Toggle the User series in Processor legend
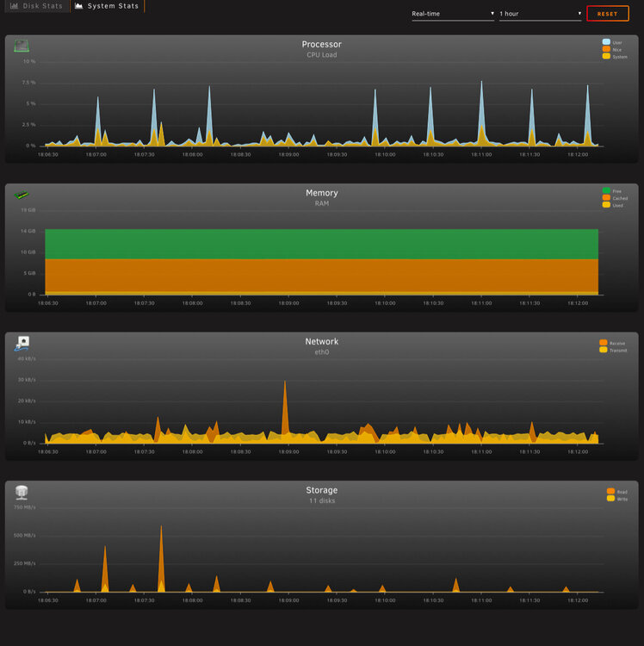The height and width of the screenshot is (646, 644). [612, 42]
